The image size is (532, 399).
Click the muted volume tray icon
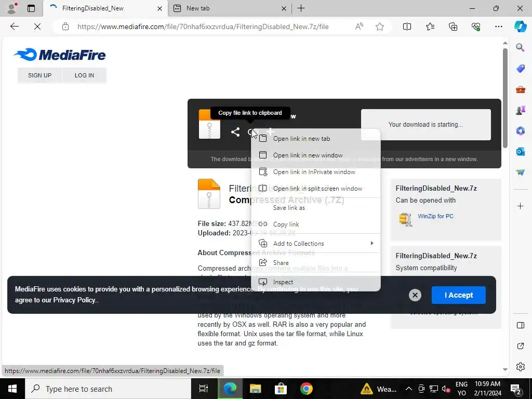[x=446, y=389]
